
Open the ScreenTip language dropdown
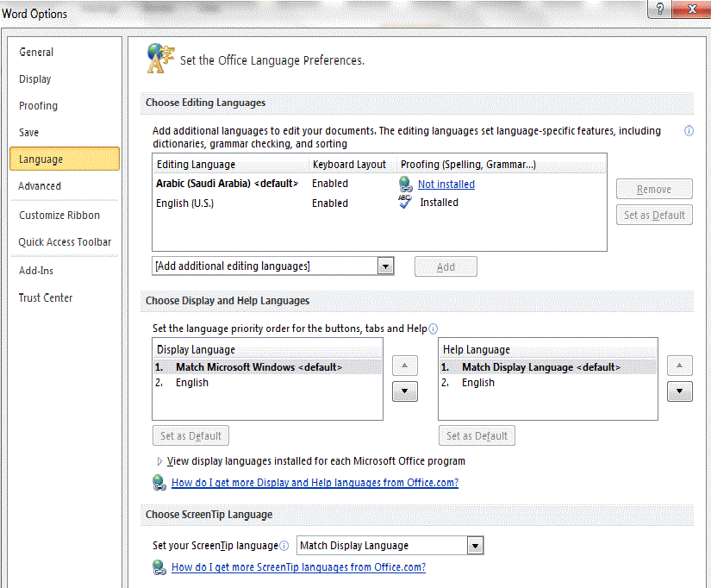[475, 546]
